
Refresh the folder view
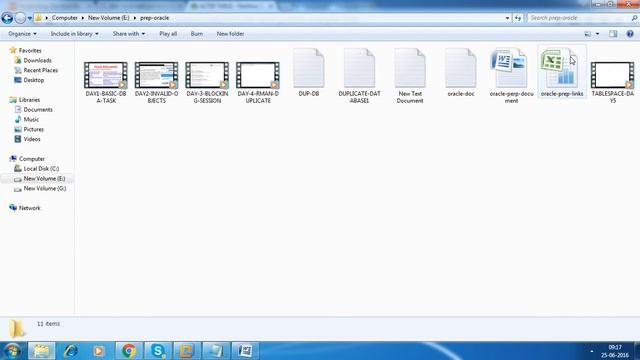pos(518,18)
